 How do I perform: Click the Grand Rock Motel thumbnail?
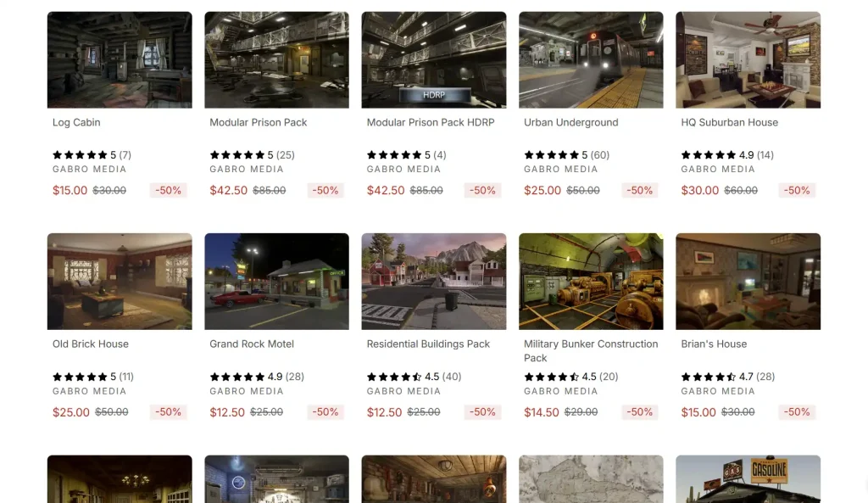277,282
